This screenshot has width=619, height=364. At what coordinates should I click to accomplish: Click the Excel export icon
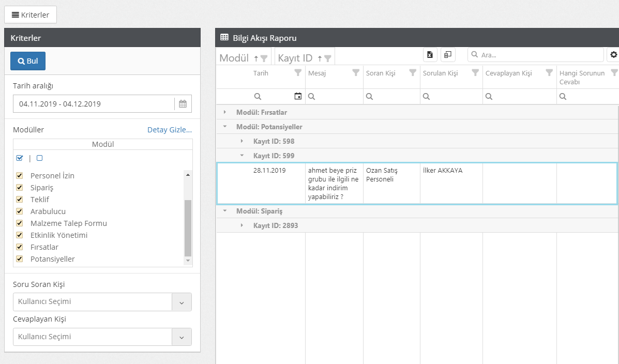tap(430, 55)
